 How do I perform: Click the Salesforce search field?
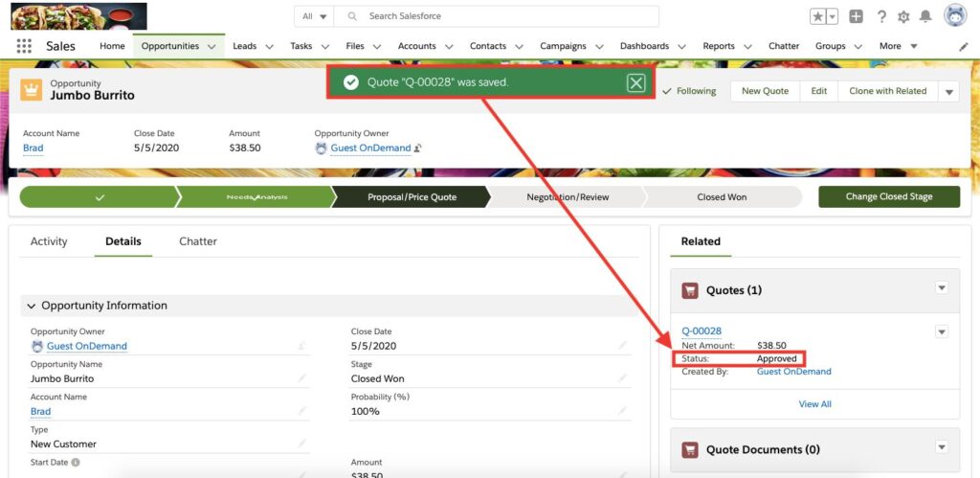coord(497,16)
